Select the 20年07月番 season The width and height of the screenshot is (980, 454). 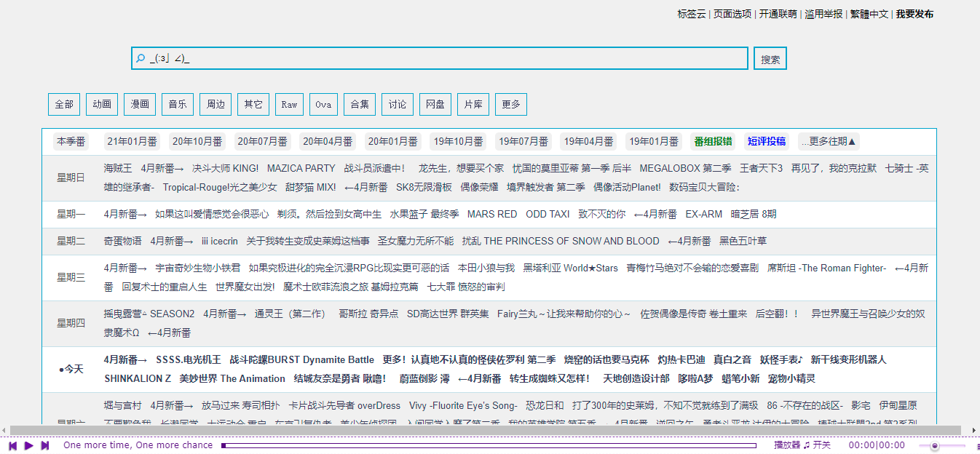coord(262,141)
